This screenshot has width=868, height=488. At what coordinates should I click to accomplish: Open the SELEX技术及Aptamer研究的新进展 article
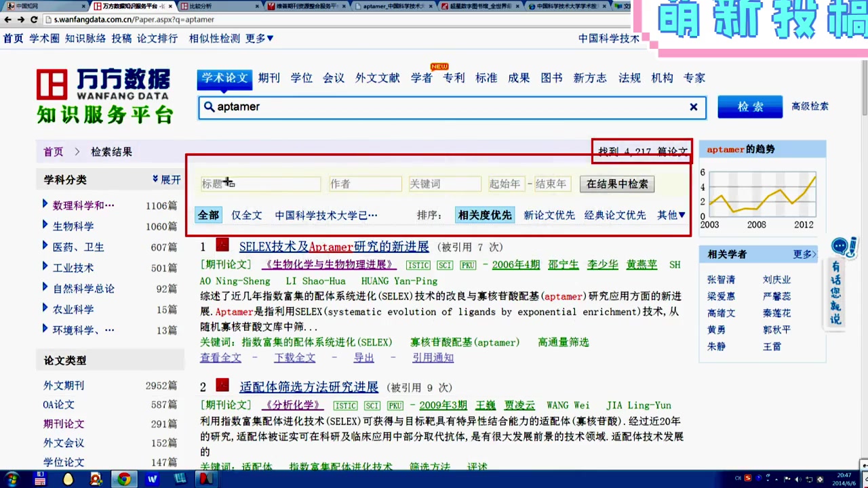(334, 247)
